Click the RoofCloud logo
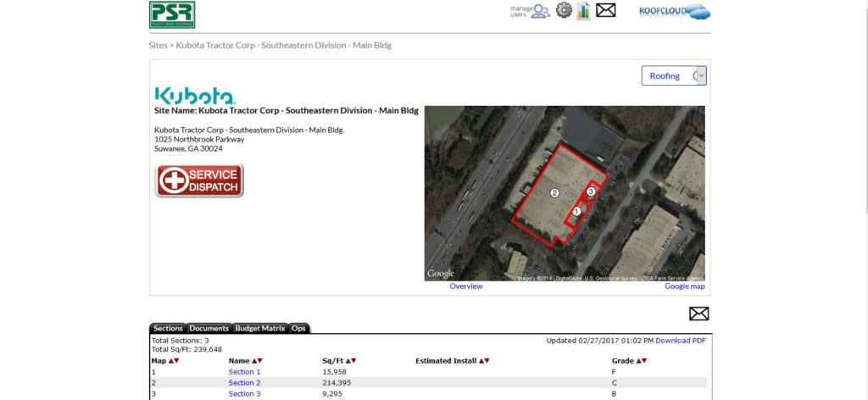868x400 pixels. [675, 12]
